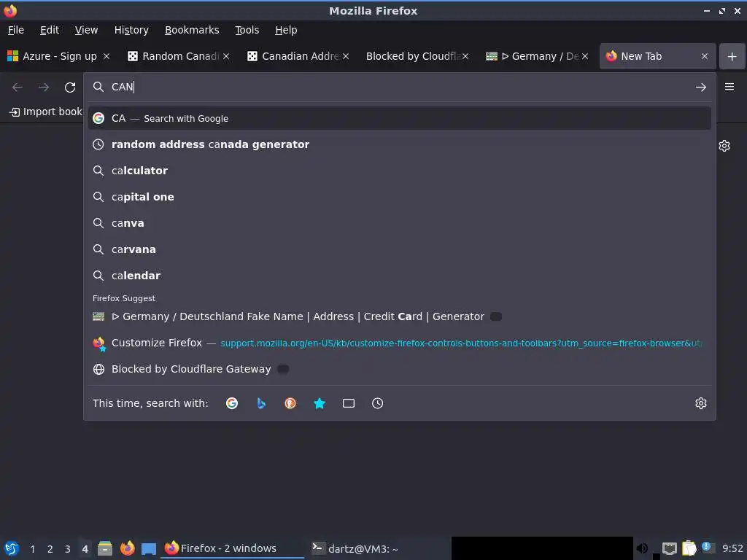747x560 pixels.
Task: Open a new tab with plus button
Action: tap(732, 56)
